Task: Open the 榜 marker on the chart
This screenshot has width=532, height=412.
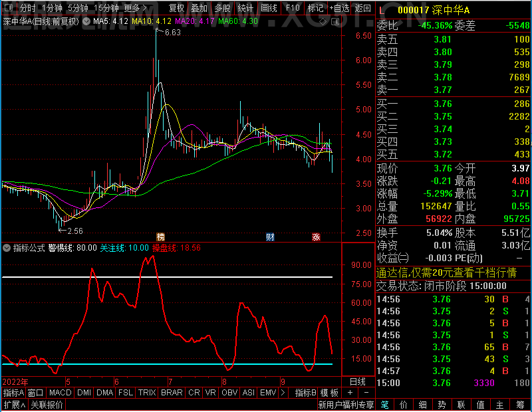Action: tap(160, 237)
